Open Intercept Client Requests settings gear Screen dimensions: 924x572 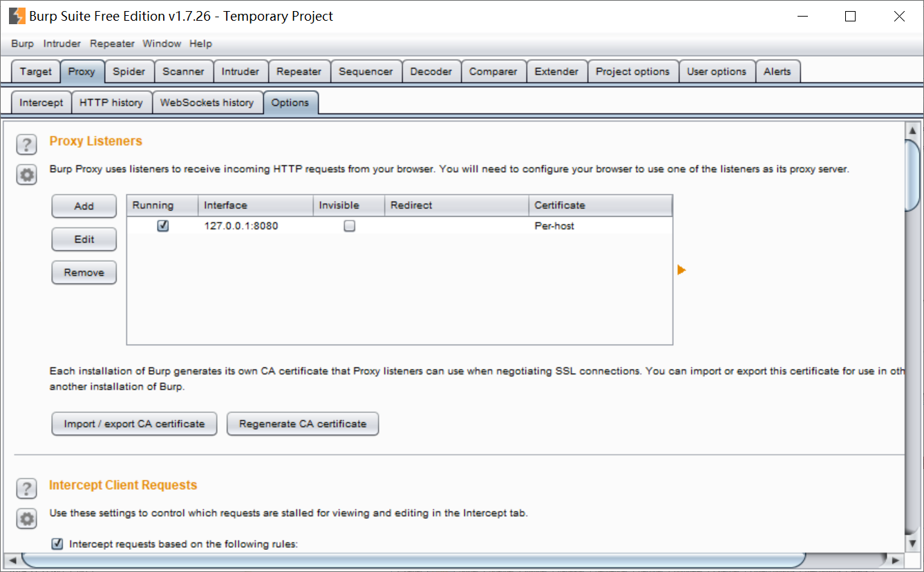[x=26, y=519]
